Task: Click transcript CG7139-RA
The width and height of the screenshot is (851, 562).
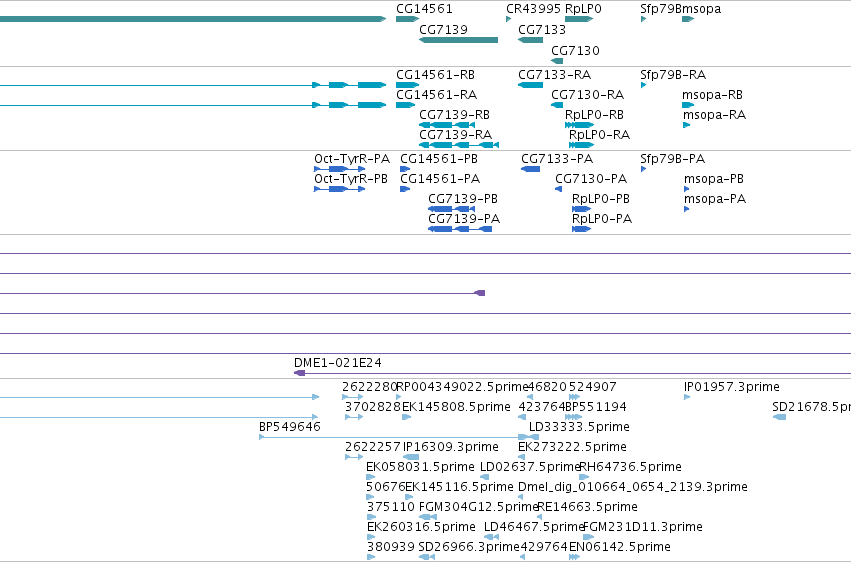Action: pos(456,135)
